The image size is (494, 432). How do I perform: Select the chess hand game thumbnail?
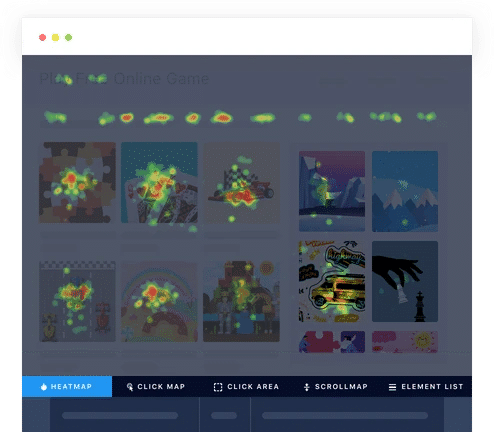tap(405, 281)
